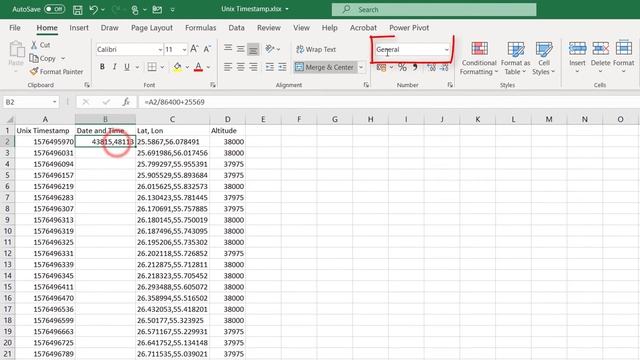This screenshot has height=360, width=640.
Task: Click the Format cells button
Action: 623,57
